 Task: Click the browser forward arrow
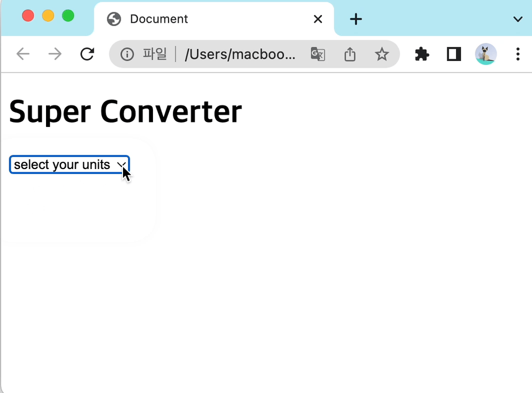[x=55, y=54]
